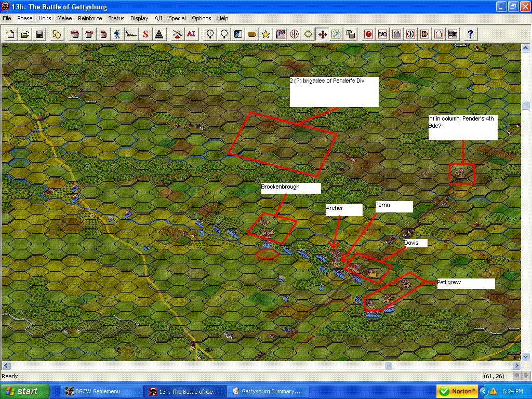Image resolution: width=532 pixels, height=399 pixels.
Task: Click the red S toolbar icon
Action: (145, 34)
